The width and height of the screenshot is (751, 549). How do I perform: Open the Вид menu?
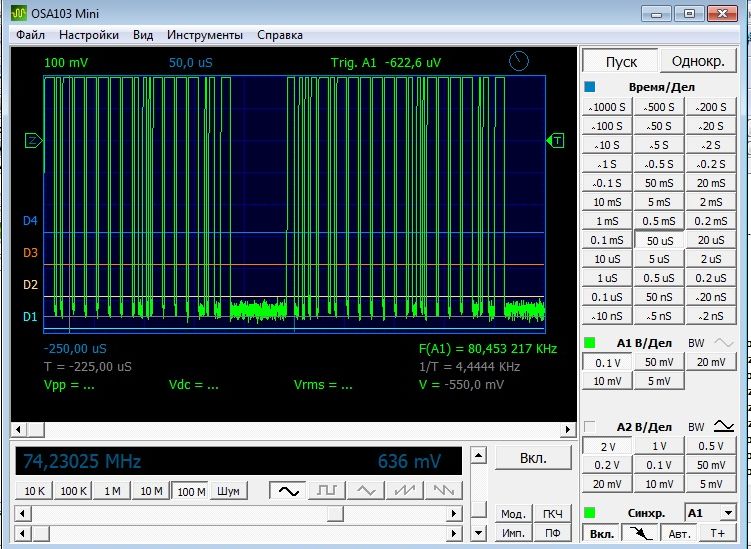point(143,35)
